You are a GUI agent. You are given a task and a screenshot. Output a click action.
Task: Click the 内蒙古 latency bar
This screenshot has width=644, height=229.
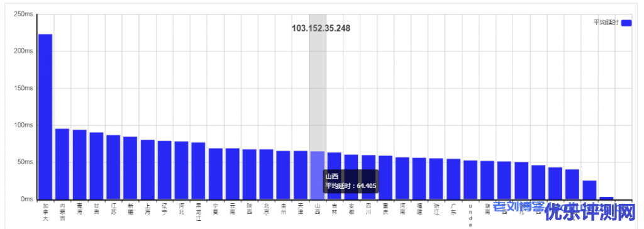tap(62, 164)
